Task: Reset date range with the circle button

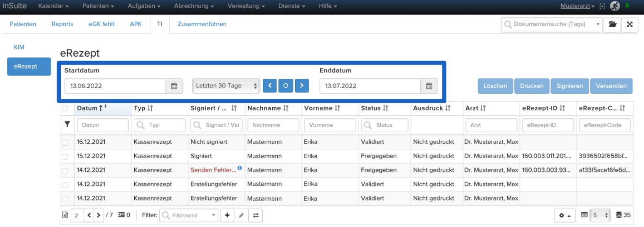Action: (x=286, y=85)
